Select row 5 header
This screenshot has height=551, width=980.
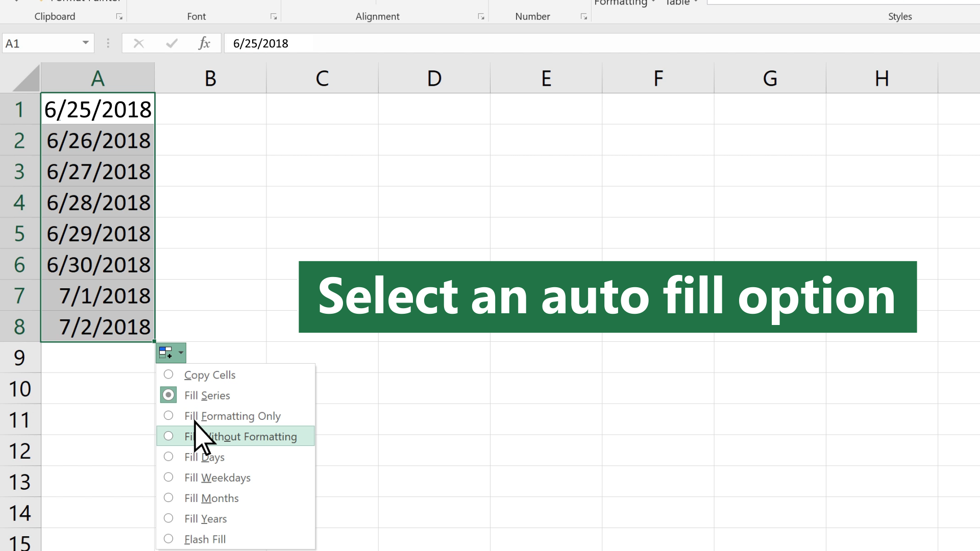[x=20, y=233]
